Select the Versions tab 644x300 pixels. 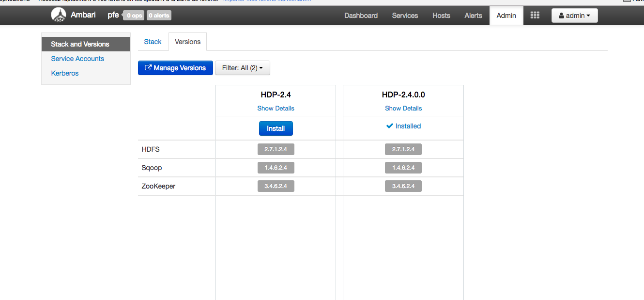187,42
